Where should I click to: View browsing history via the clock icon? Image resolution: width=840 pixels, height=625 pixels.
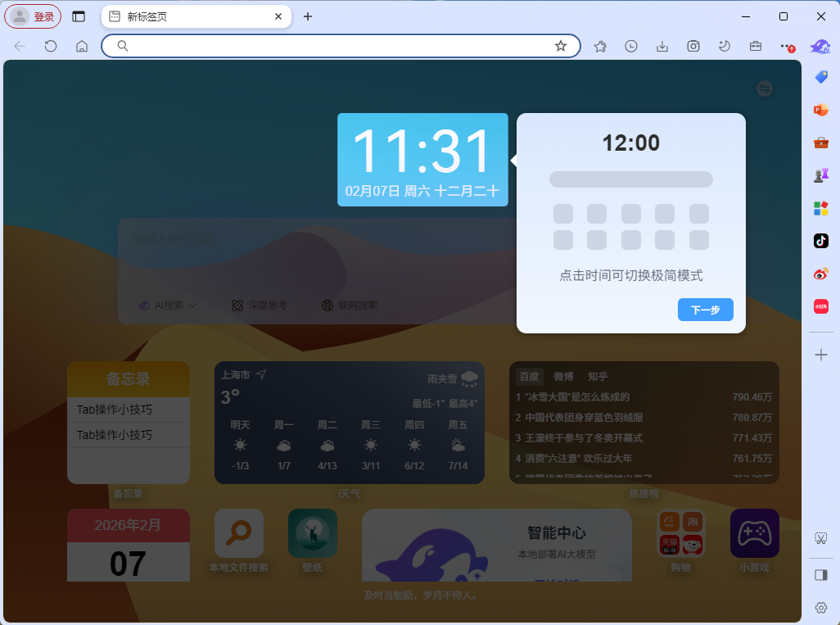630,46
